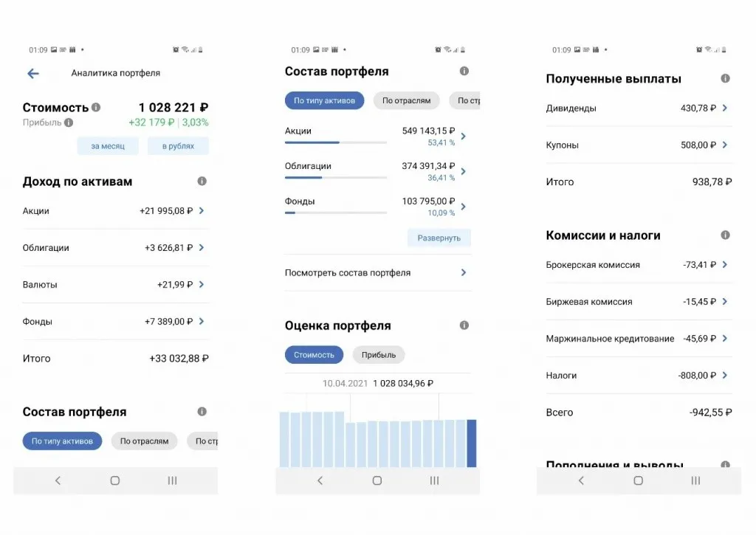This screenshot has height=535, width=756.
Task: Tap the info icon next to Стоимость heading
Action: tap(96, 108)
